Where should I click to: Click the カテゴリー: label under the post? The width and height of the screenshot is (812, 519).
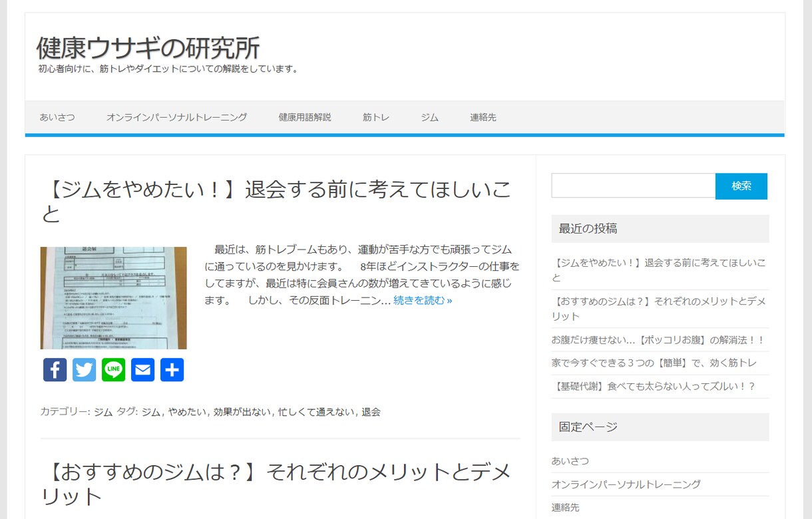pos(65,412)
